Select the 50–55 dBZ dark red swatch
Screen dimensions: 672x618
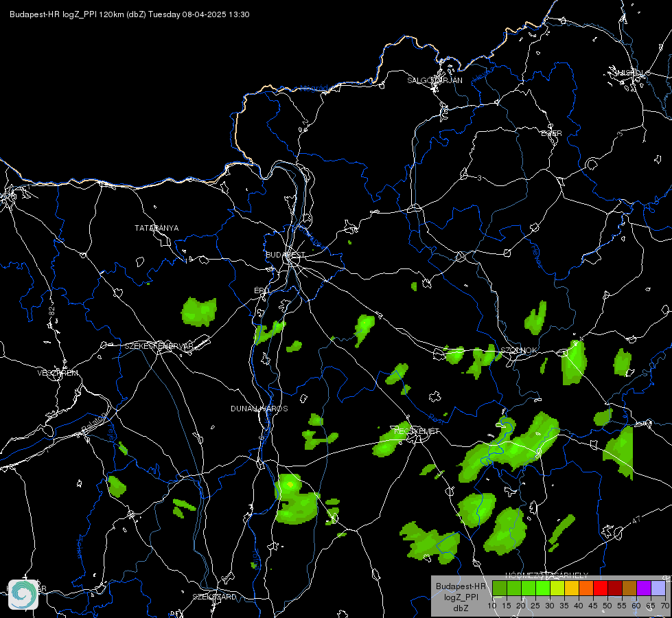tap(615, 588)
